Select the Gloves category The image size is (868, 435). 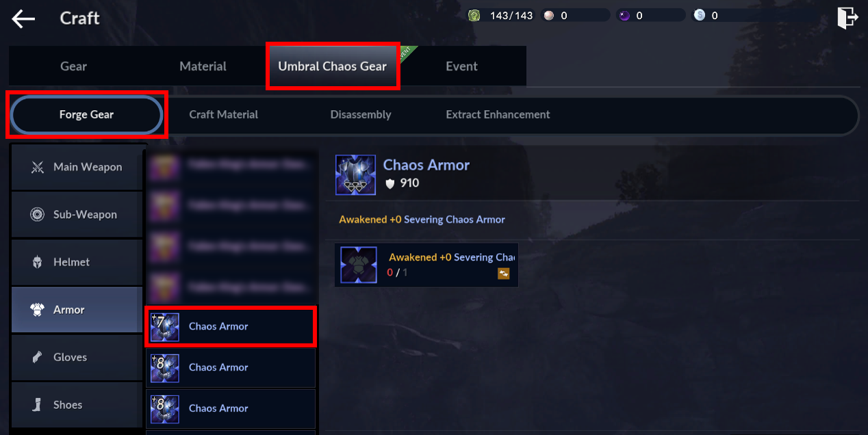coord(77,357)
